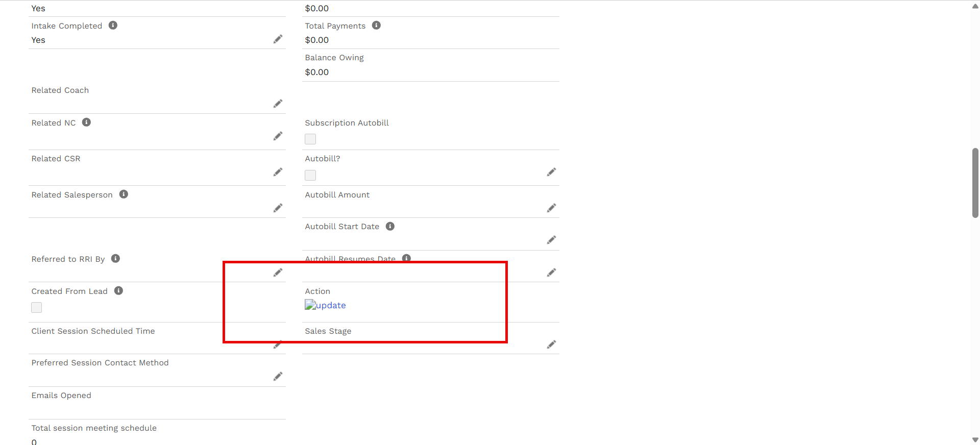Edit the Sales Stage field
Viewport: 980px width, 445px height.
pyautogui.click(x=551, y=344)
